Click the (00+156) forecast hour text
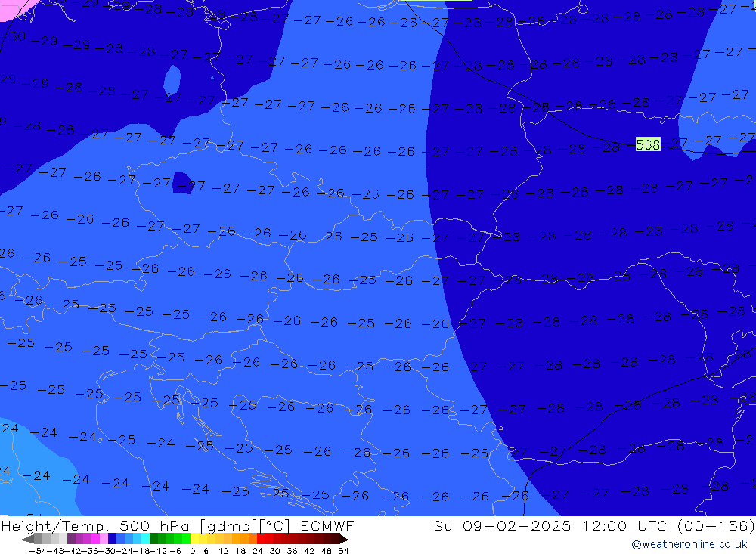This screenshot has width=756, height=554. tap(716, 525)
